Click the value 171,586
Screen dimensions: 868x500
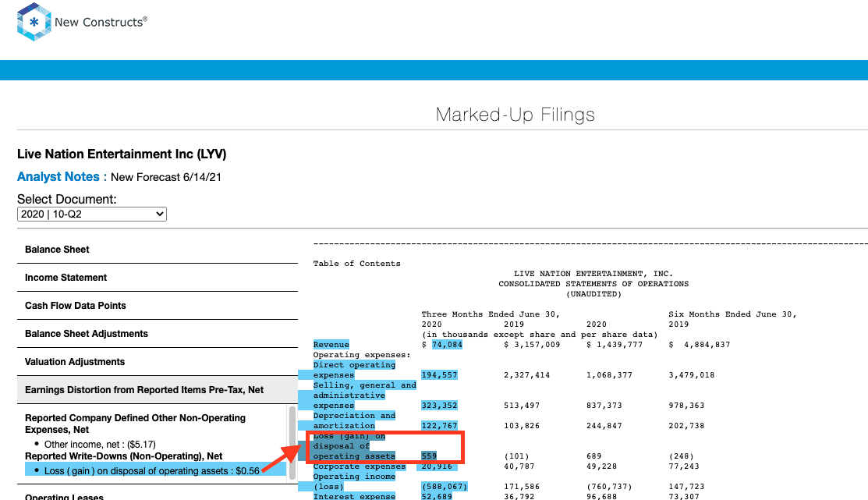pyautogui.click(x=522, y=487)
